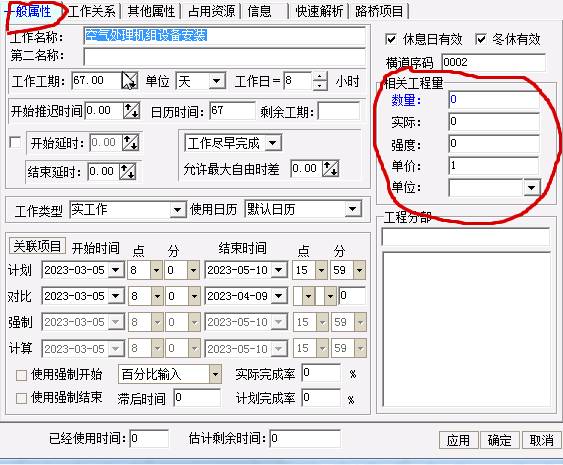563x465 pixels.
Task: Click the 开始推迟时间 adjust arrows icon
Action: tap(131, 111)
